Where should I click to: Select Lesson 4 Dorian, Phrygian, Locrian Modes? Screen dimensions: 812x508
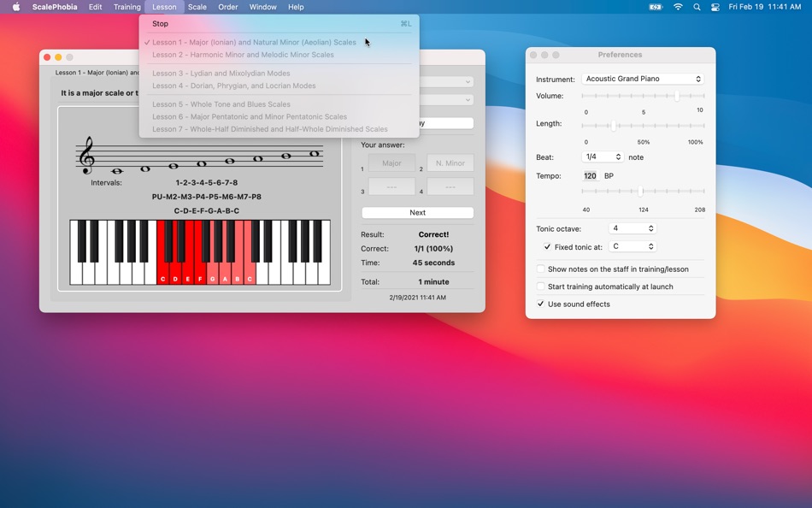click(x=279, y=86)
